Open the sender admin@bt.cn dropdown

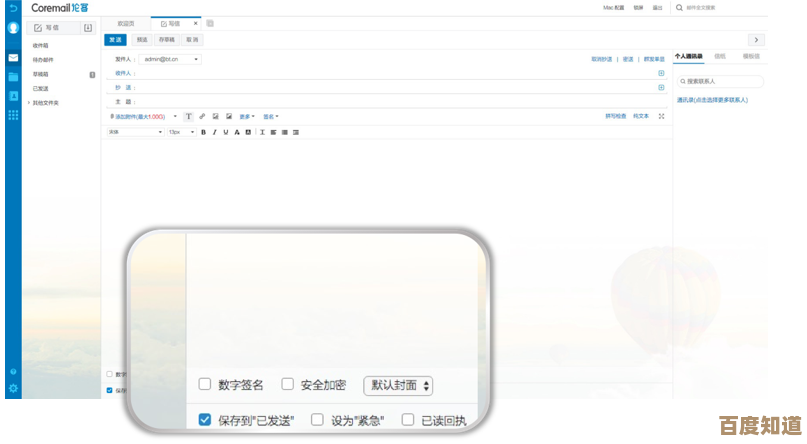click(170, 59)
